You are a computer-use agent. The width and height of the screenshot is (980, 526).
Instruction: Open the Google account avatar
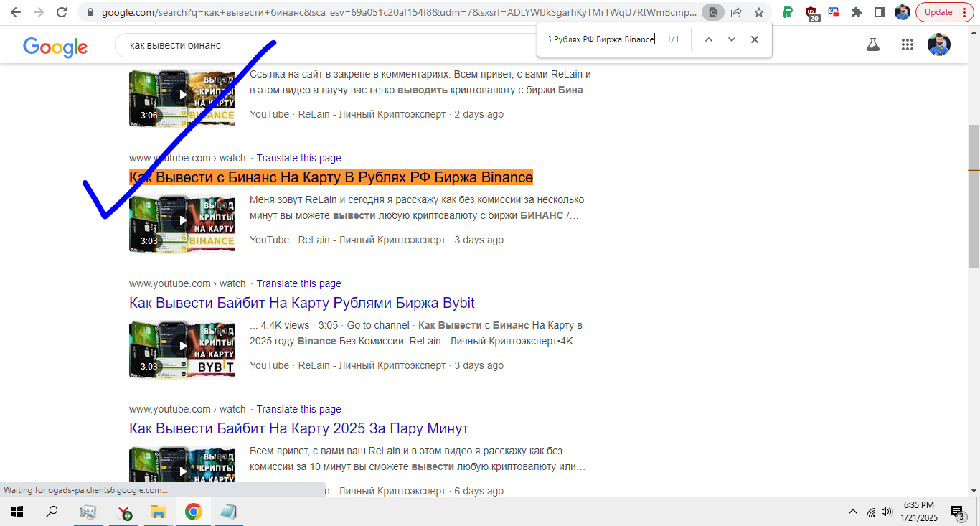pos(938,44)
